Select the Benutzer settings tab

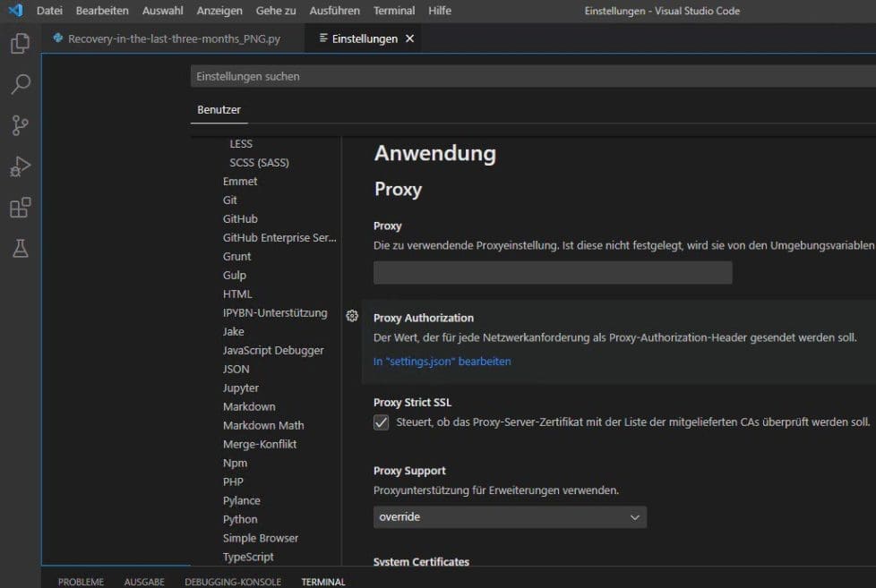pos(219,110)
